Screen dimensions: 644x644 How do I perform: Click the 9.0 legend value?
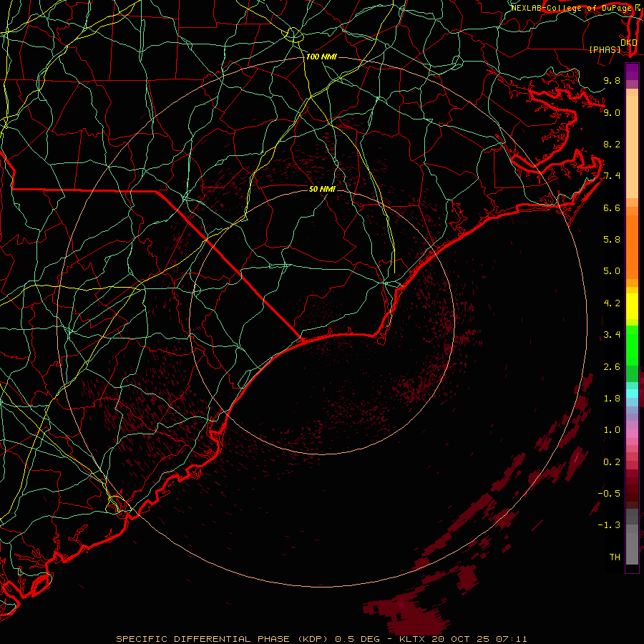point(612,112)
